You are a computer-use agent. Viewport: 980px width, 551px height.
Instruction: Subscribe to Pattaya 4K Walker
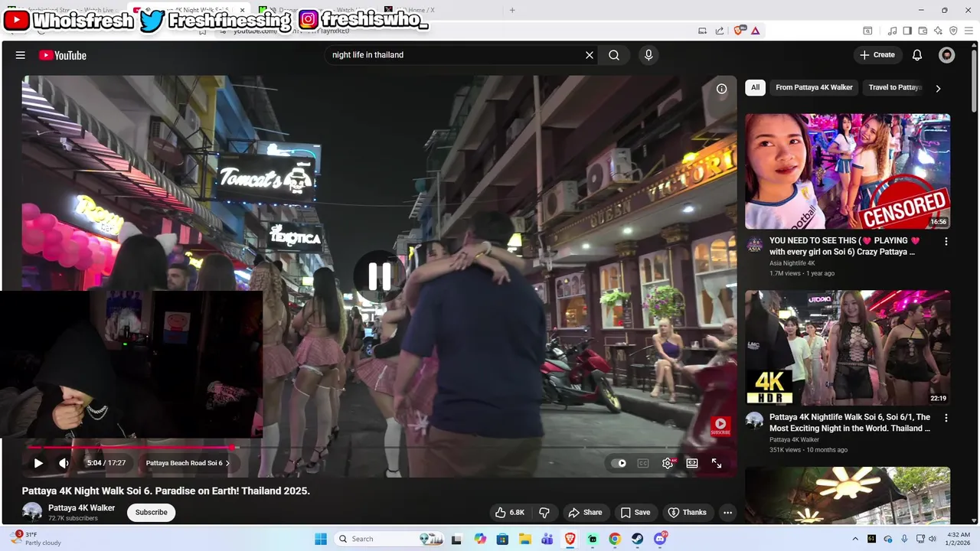pyautogui.click(x=152, y=512)
